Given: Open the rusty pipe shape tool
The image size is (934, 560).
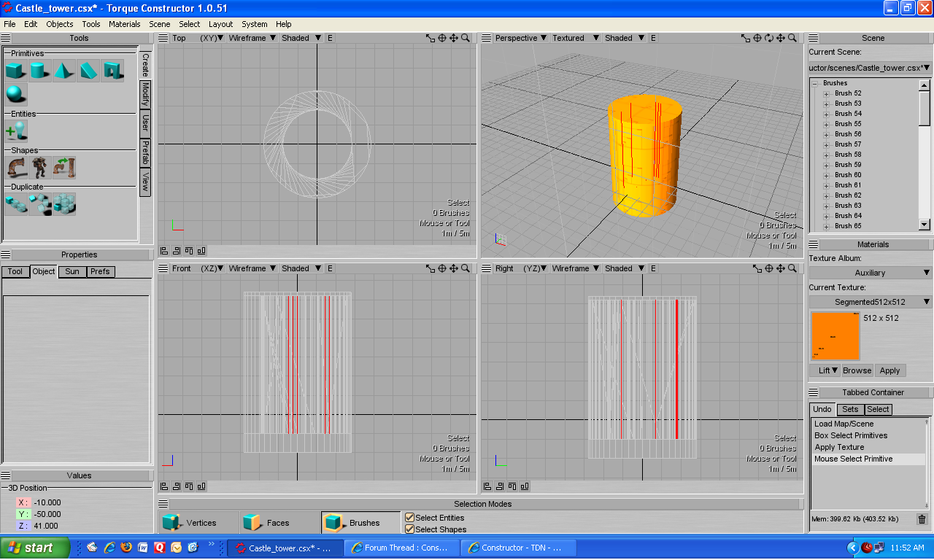Looking at the screenshot, I should (15, 168).
